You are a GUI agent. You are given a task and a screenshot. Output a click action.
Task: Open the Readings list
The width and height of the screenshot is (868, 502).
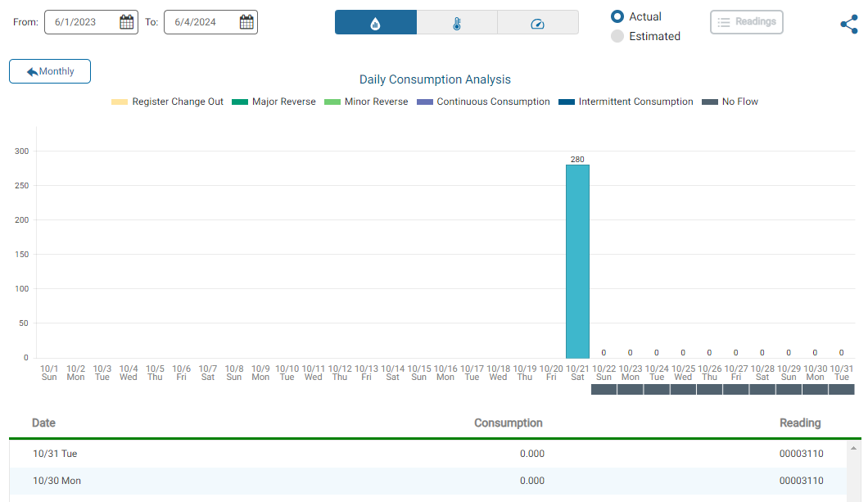pos(746,22)
